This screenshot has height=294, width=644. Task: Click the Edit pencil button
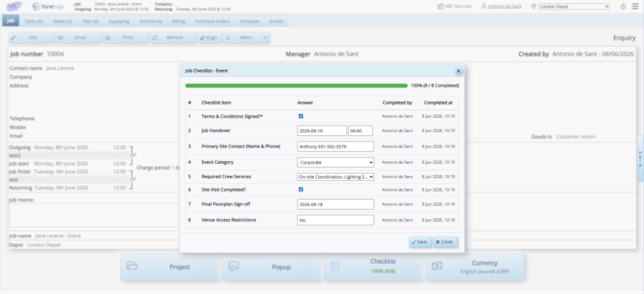pyautogui.click(x=31, y=37)
